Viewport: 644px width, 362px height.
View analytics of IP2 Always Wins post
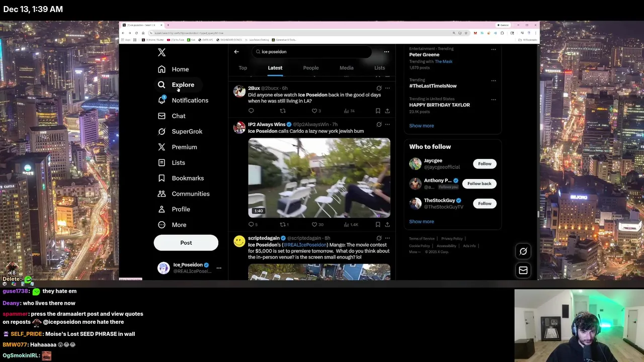(x=351, y=225)
